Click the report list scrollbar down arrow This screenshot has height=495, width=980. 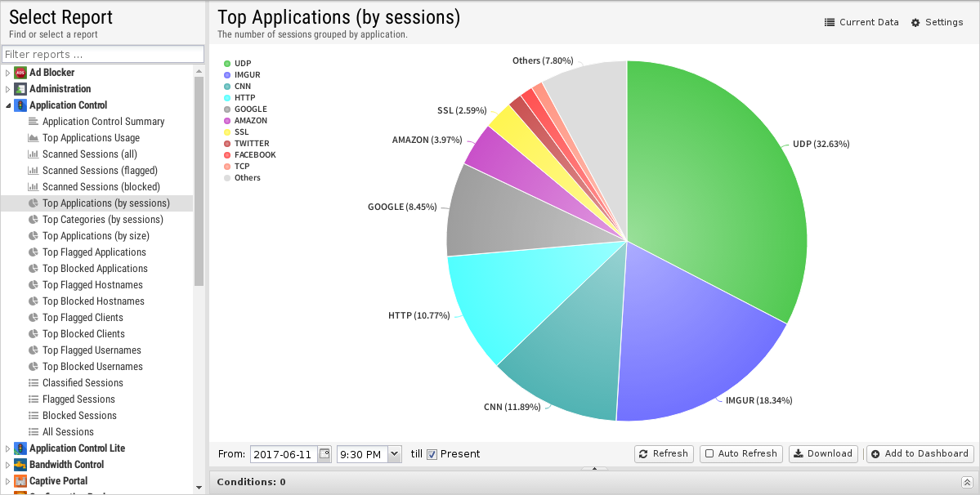(x=199, y=488)
